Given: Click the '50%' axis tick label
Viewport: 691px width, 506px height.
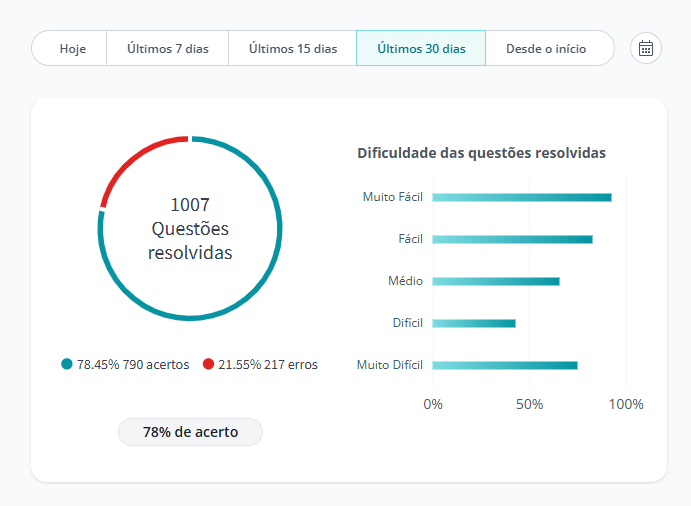Looking at the screenshot, I should coord(529,404).
